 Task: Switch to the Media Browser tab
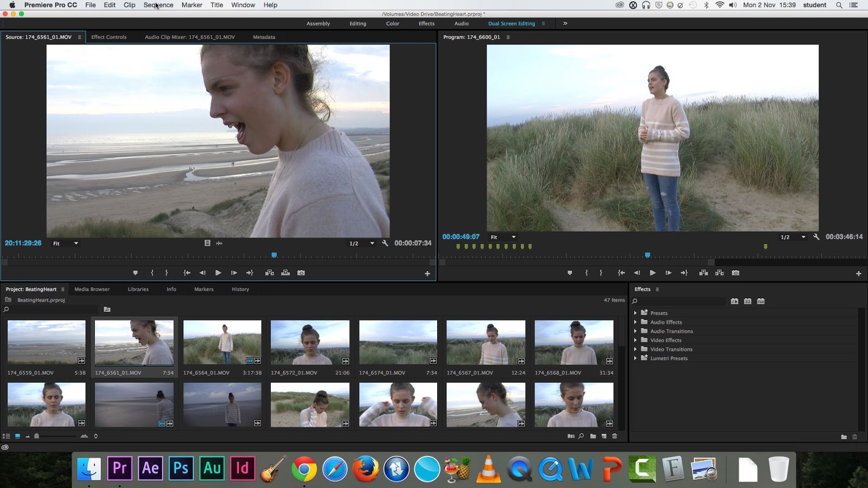[x=92, y=289]
